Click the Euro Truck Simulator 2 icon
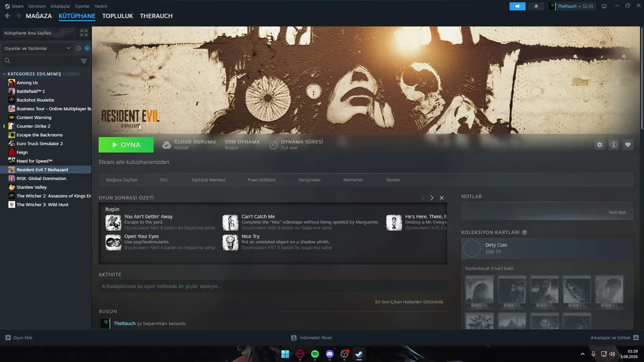The width and height of the screenshot is (644, 362). click(12, 144)
